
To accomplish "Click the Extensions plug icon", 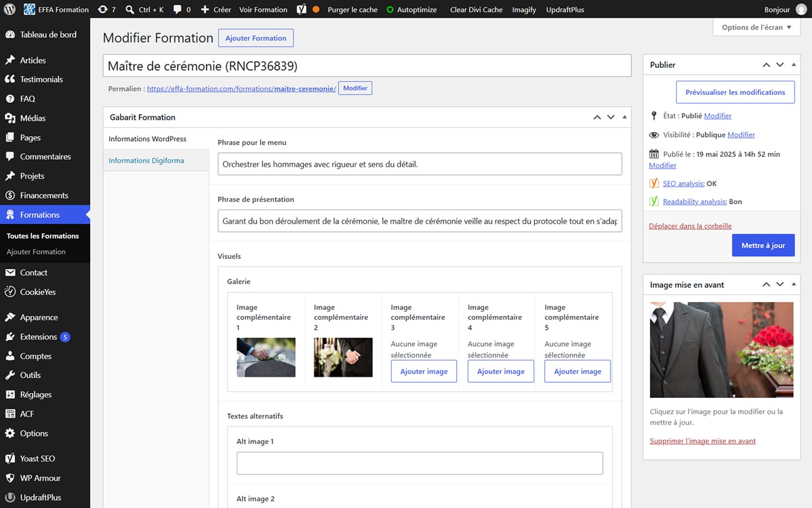I will pyautogui.click(x=10, y=336).
